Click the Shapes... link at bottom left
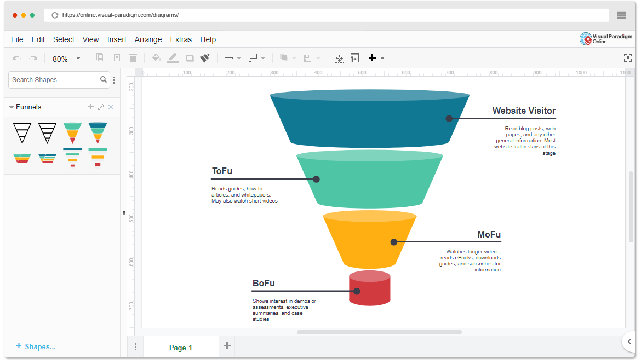The image size is (641, 364). (36, 346)
